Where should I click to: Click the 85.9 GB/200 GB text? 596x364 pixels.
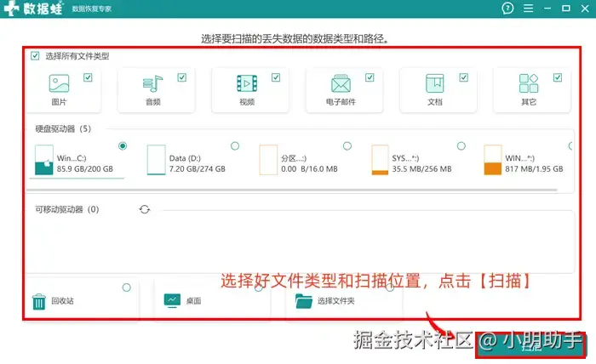coord(85,169)
